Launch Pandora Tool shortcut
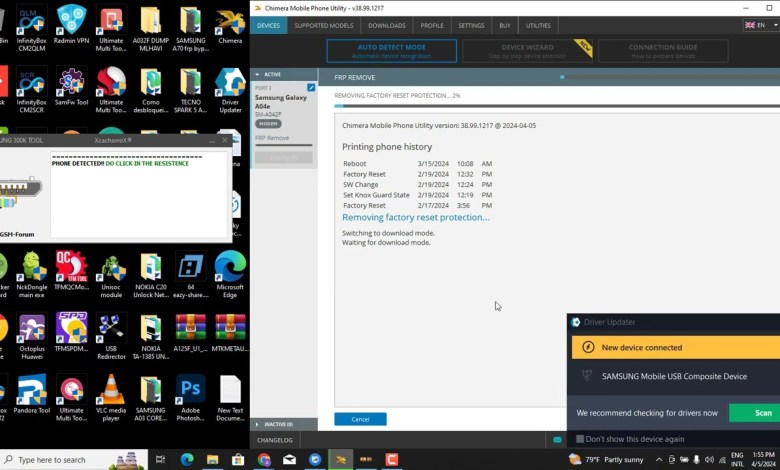The height and width of the screenshot is (470, 780). [x=31, y=394]
